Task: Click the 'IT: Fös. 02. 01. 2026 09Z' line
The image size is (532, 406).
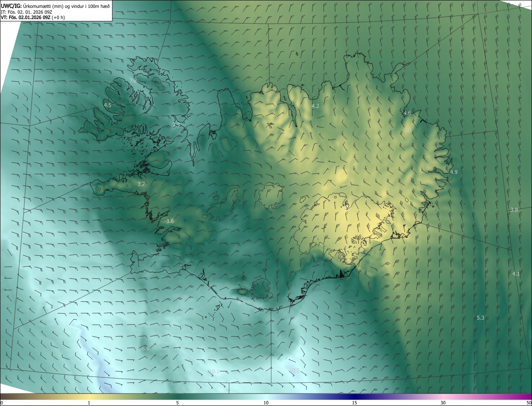Action: pyautogui.click(x=26, y=12)
